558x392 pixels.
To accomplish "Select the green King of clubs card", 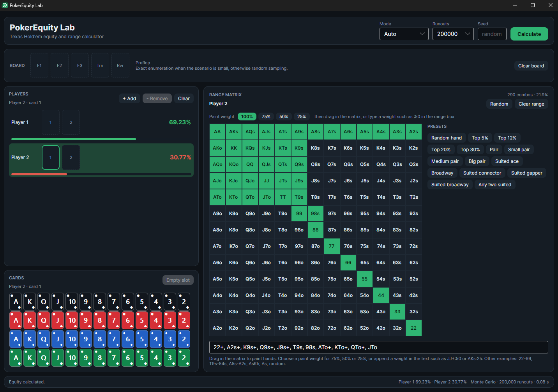I will tap(30, 358).
